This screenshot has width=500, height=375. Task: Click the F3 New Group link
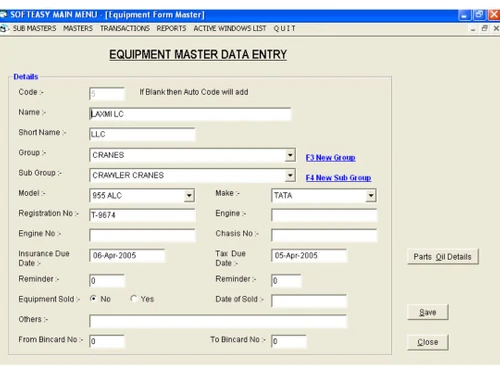coord(330,158)
